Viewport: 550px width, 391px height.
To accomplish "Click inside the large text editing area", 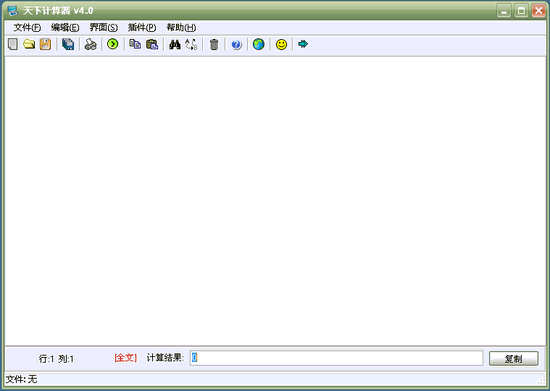I will 275,201.
